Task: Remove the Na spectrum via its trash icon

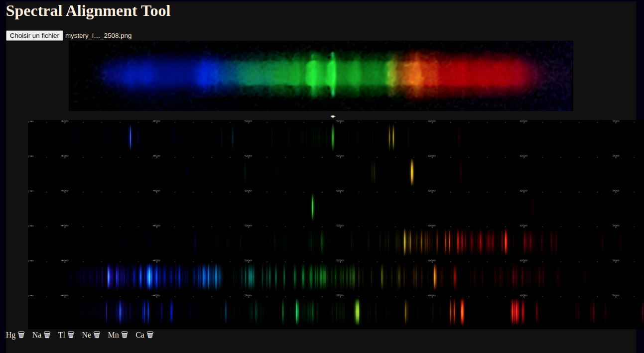Action: pyautogui.click(x=47, y=335)
